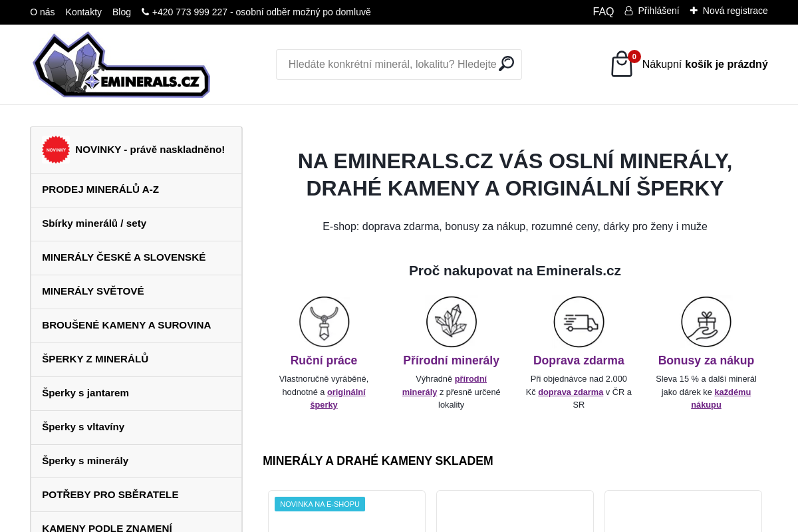Open Sbírky minerálů / sety category
The height and width of the screenshot is (532, 798).
[x=136, y=224]
